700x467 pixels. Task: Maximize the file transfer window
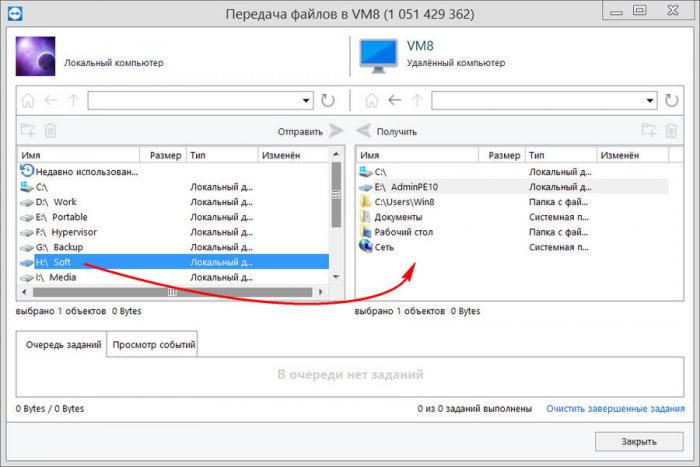tap(640, 10)
